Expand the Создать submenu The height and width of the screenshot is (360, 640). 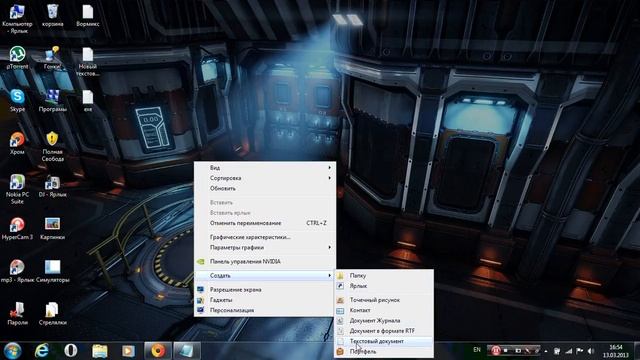point(265,276)
